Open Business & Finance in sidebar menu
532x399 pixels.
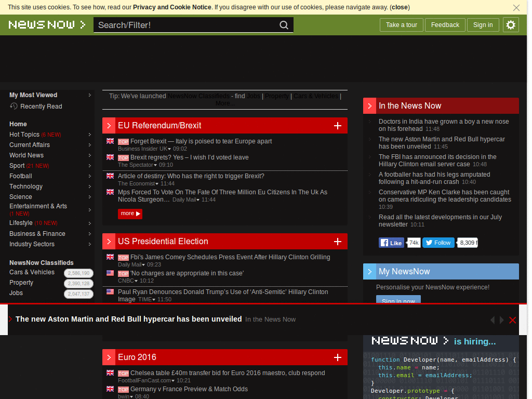coord(37,234)
